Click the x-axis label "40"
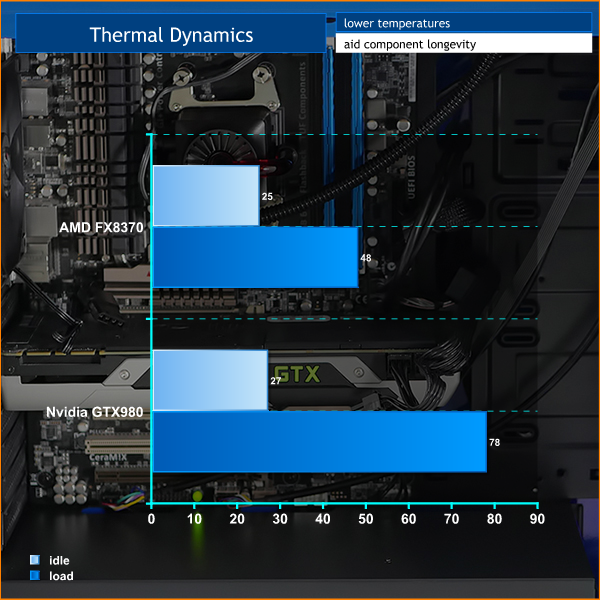Image resolution: width=600 pixels, height=600 pixels. coord(323,519)
